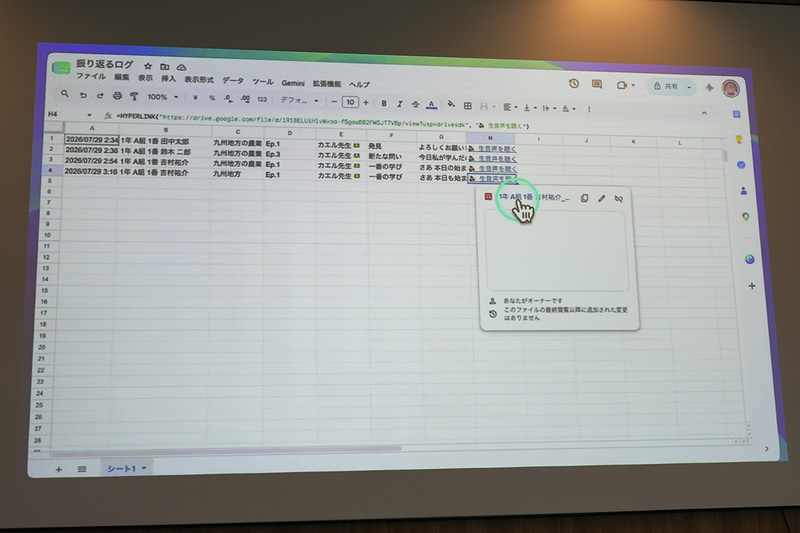Screen dimensions: 800x533
Task: Click the merge cells button
Action: click(484, 106)
